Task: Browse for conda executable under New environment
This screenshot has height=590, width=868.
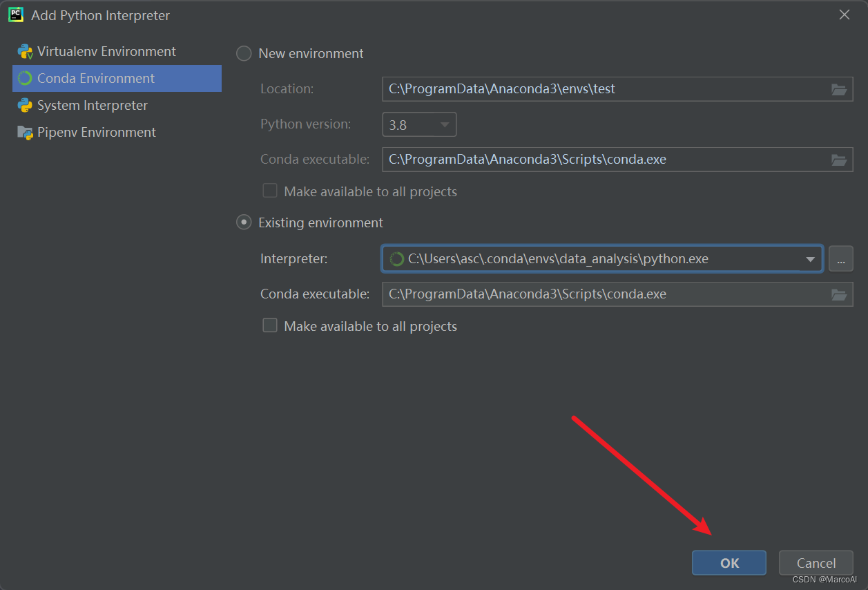Action: point(839,160)
